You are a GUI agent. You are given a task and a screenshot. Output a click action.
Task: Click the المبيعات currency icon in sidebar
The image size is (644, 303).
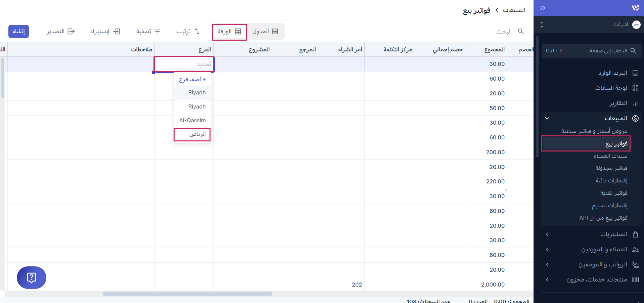(636, 118)
